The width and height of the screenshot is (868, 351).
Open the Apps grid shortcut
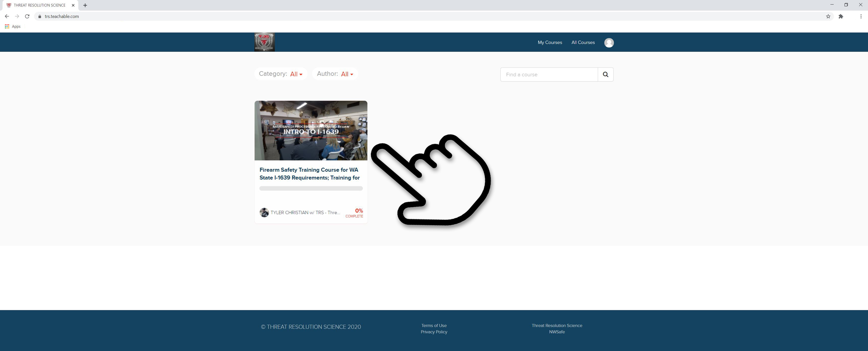[12, 26]
